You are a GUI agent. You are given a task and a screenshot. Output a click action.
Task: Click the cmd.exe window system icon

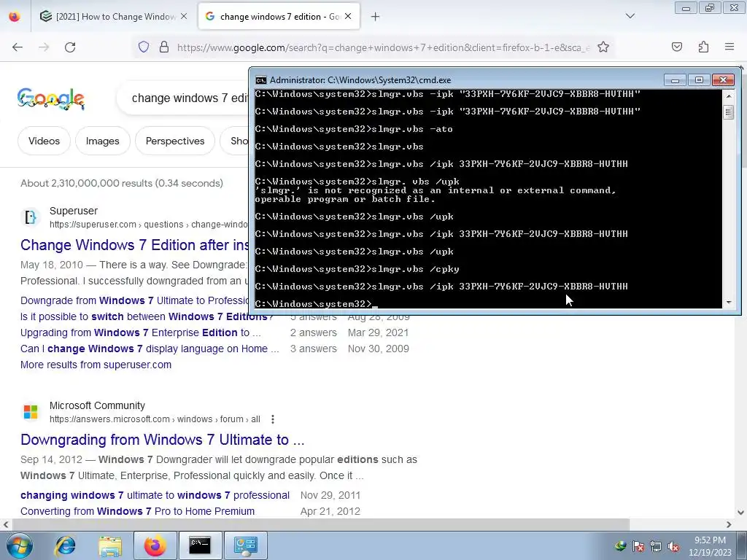point(260,80)
